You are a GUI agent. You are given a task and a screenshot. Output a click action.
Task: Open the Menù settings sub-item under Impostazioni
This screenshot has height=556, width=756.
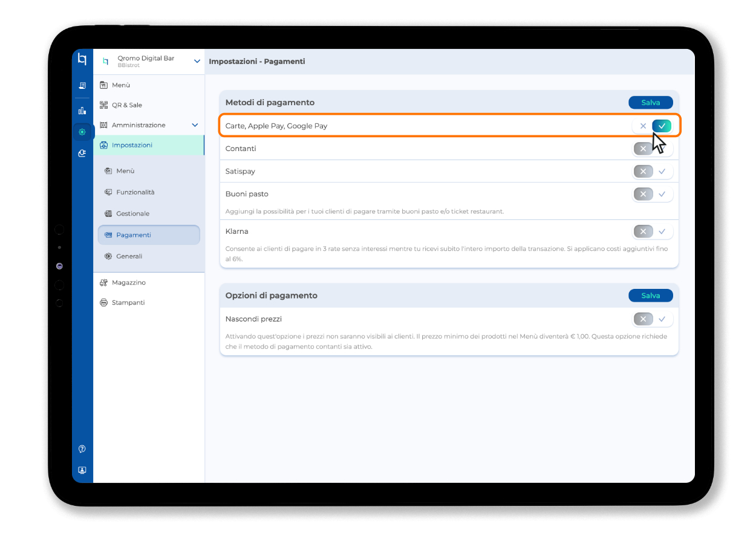149,171
